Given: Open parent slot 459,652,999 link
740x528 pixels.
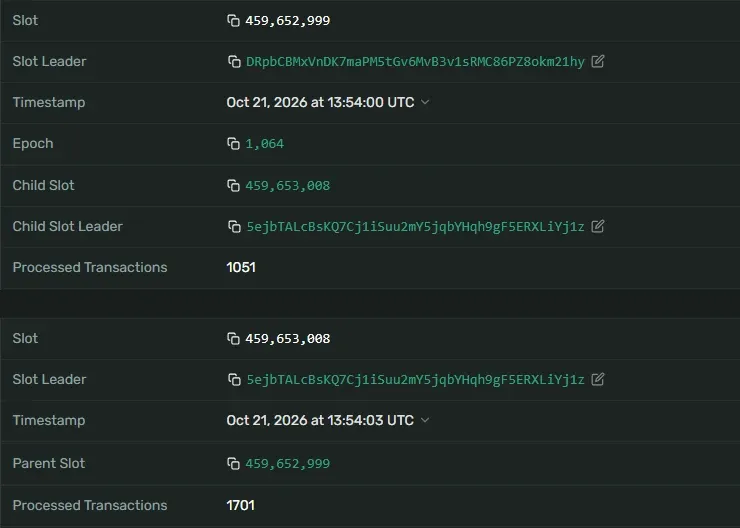Looking at the screenshot, I should click(x=287, y=464).
